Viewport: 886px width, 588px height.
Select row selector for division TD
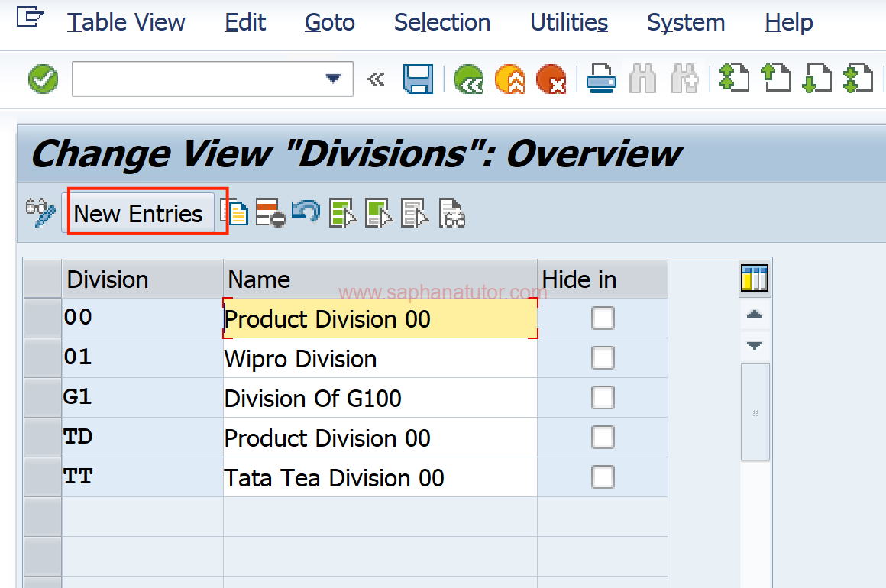43,438
